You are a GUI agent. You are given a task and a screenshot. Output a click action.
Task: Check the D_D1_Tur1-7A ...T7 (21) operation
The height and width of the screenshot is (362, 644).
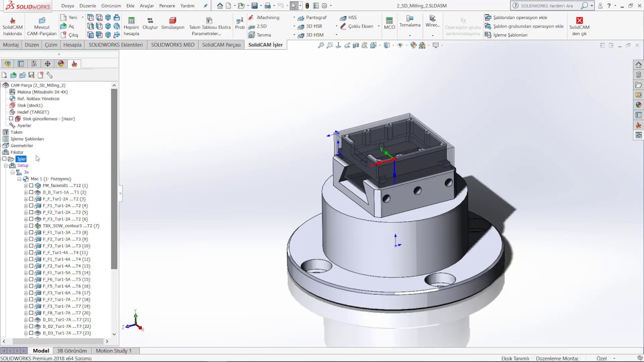[31, 320]
